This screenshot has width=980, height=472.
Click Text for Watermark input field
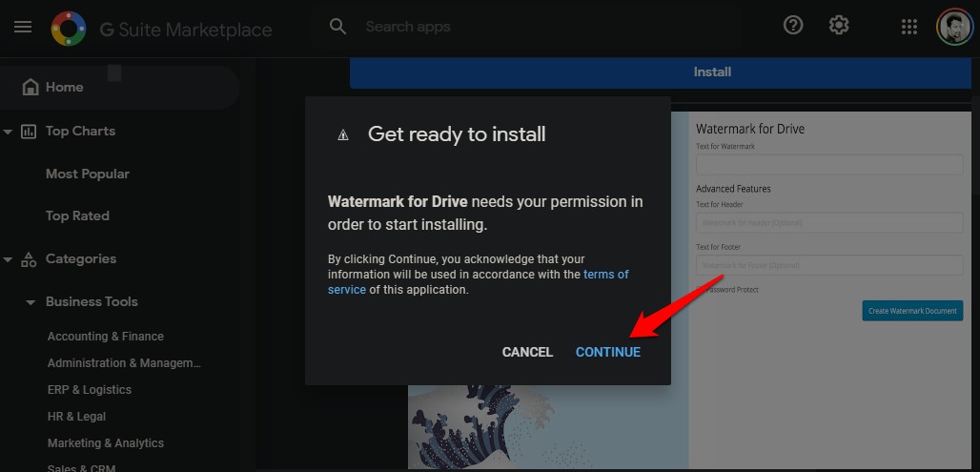pos(829,165)
